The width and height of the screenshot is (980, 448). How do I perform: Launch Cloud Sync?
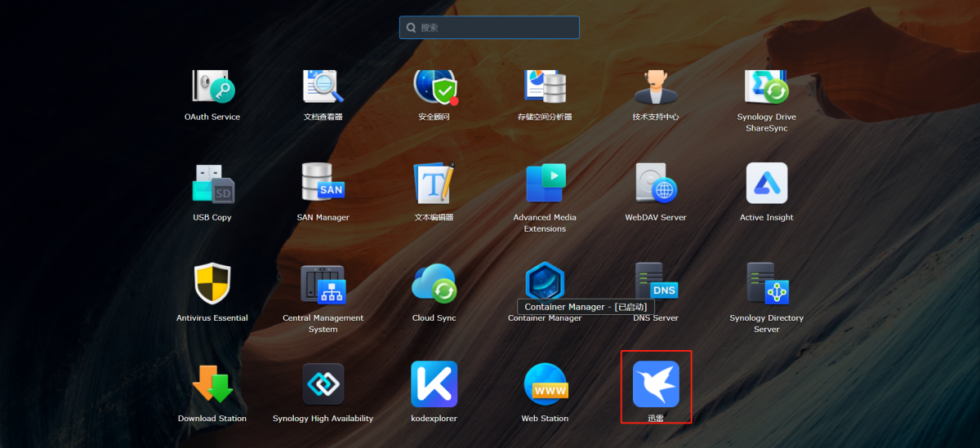tap(434, 283)
